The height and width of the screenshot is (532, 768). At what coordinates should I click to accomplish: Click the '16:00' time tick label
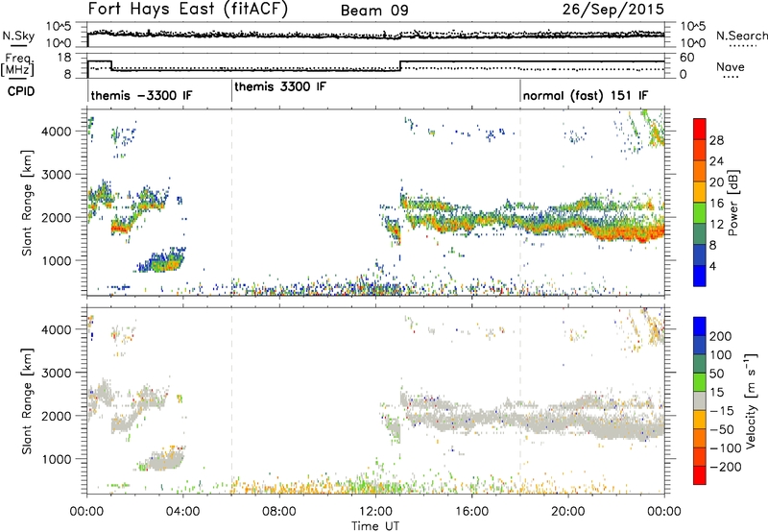point(472,512)
